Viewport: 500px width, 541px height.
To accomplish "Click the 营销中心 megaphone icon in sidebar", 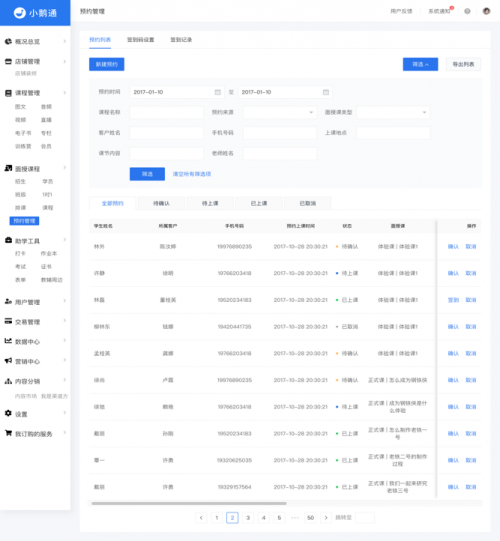I will pos(8,361).
